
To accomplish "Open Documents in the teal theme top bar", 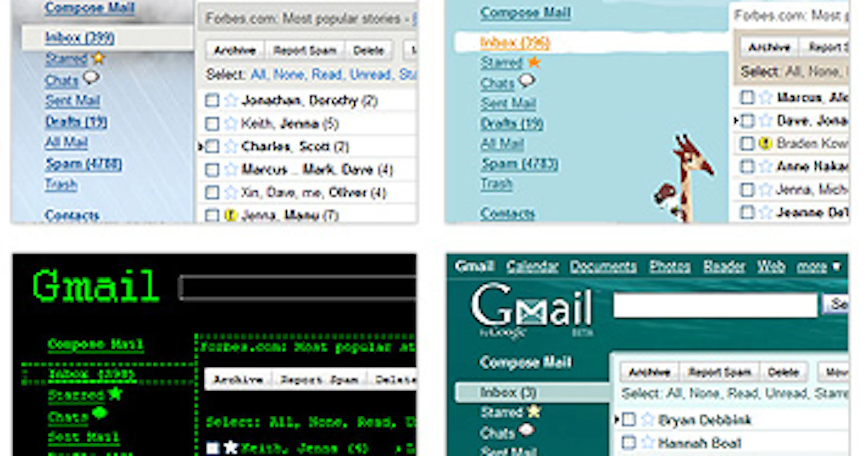I will click(x=603, y=267).
